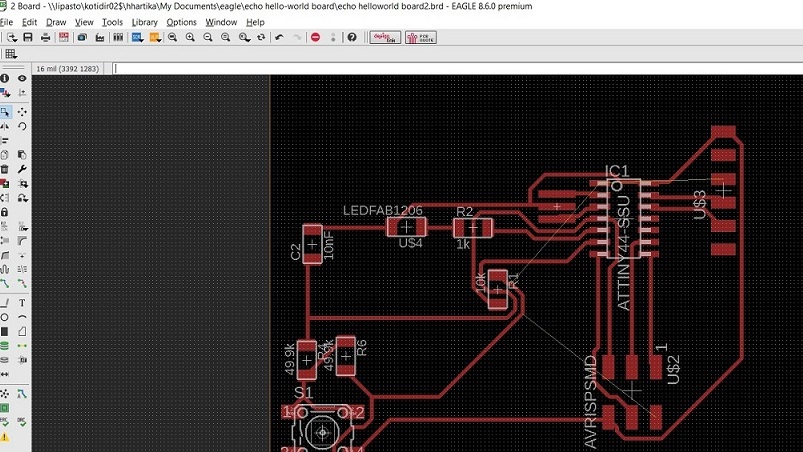The image size is (803, 452).
Task: Open the Layer display settings
Action: click(5, 93)
